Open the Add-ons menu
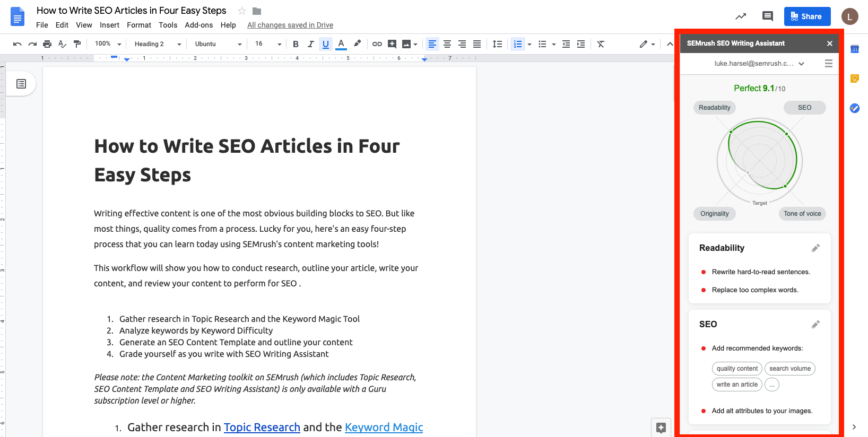868x437 pixels. 198,25
